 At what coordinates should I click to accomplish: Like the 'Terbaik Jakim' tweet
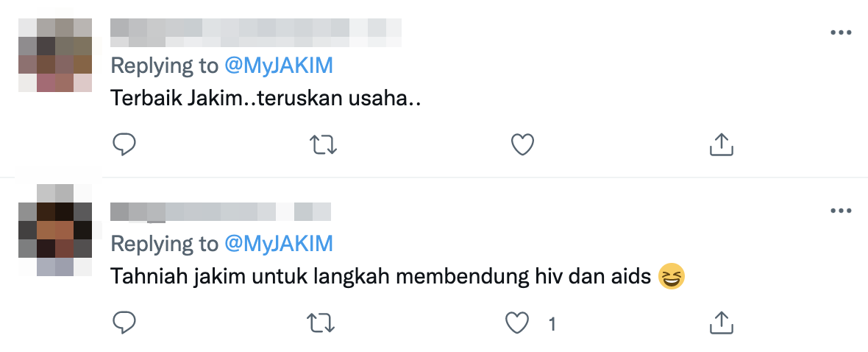522,144
